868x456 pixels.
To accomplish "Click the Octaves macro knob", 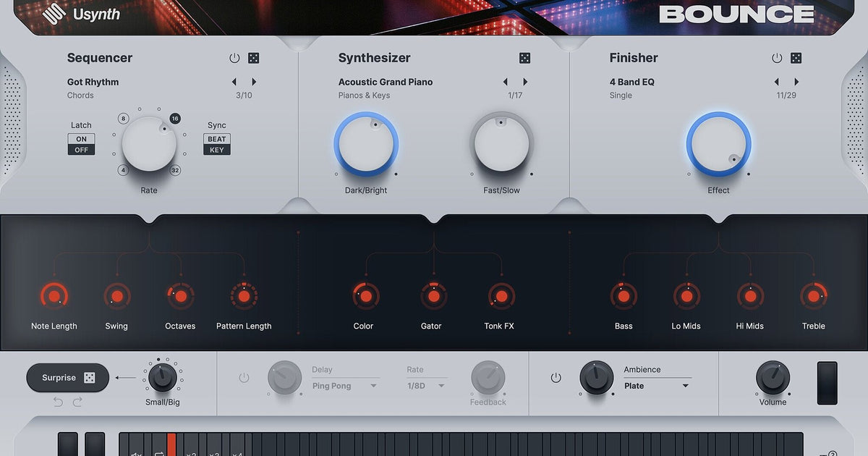I will (x=180, y=296).
